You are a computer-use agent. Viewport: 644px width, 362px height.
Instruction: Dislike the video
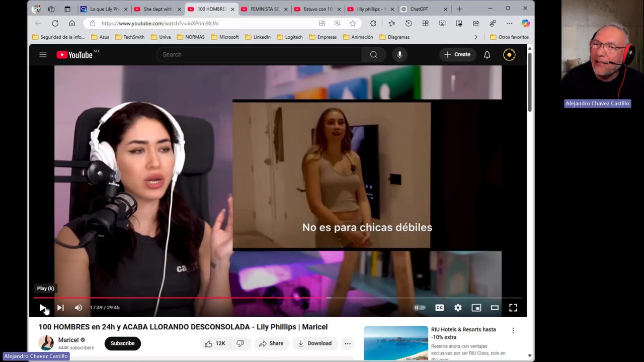coord(240,343)
